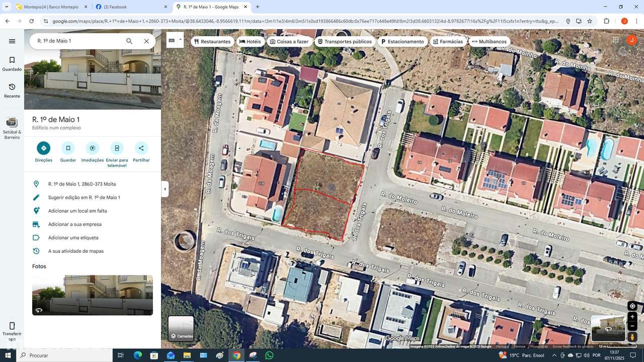
Task: Show Transportes públicos on the map
Action: [345, 42]
